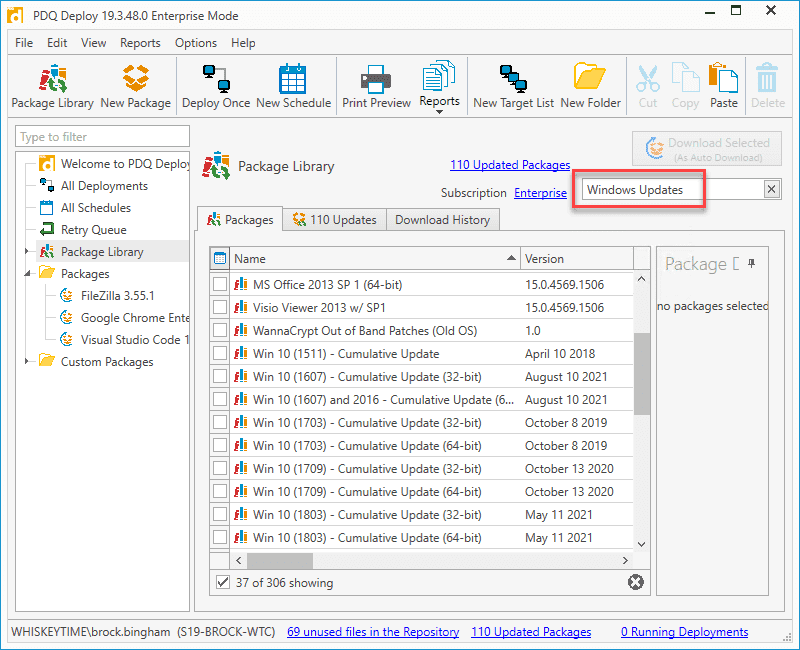Viewport: 800px width, 650px height.
Task: Pin the Package Details panel
Action: (751, 263)
